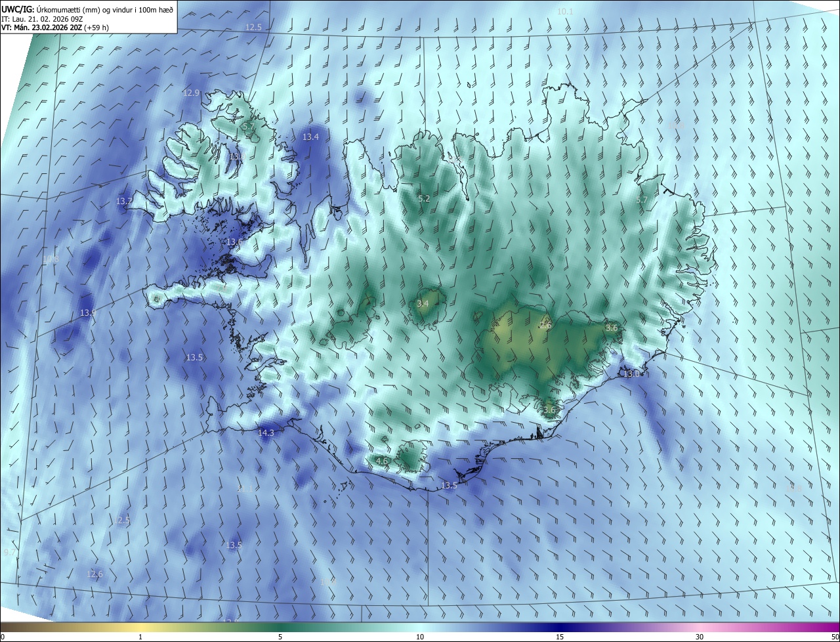Click the map value label 12.6
840x642 pixels.
click(95, 574)
